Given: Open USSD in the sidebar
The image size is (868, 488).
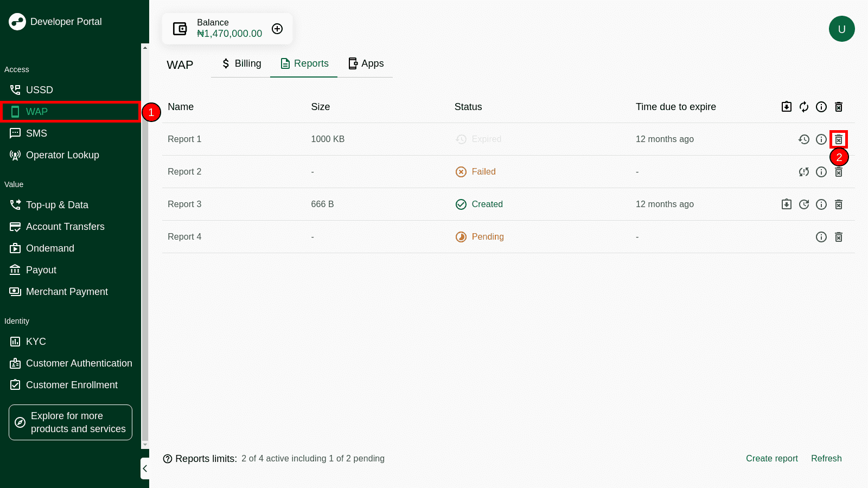Looking at the screenshot, I should point(39,90).
